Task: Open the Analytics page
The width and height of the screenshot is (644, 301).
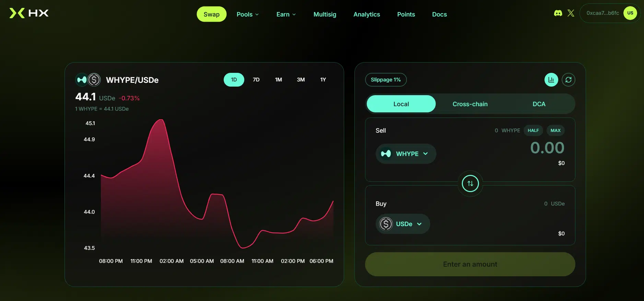Action: [x=367, y=14]
